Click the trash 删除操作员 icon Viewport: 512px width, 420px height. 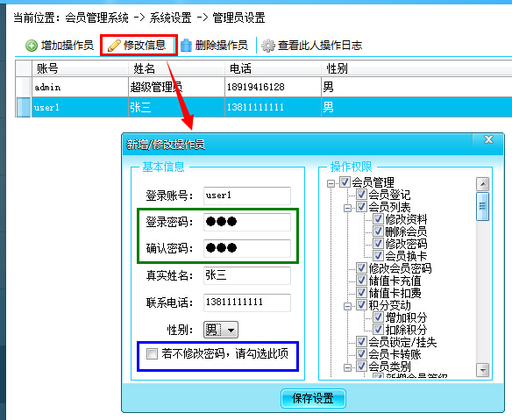click(186, 46)
